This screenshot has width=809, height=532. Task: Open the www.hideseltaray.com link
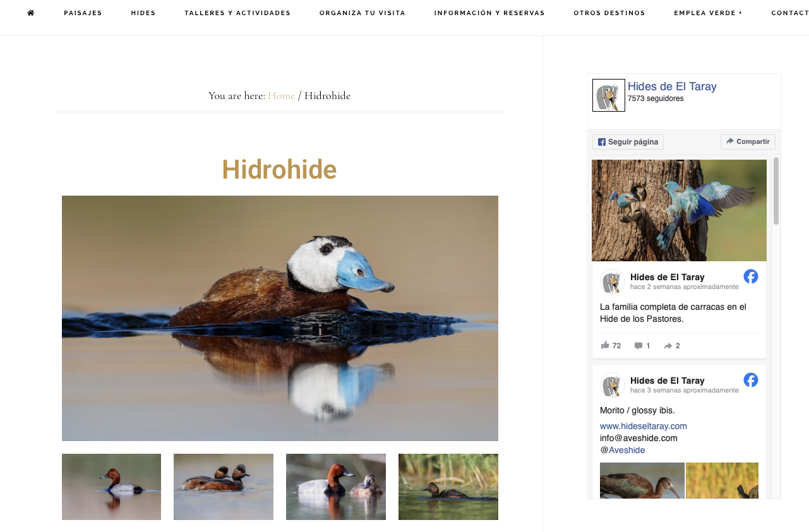(x=644, y=426)
